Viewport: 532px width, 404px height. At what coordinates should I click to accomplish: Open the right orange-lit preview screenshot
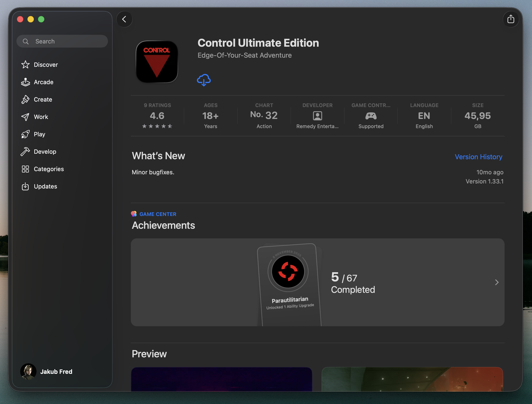coord(412,379)
